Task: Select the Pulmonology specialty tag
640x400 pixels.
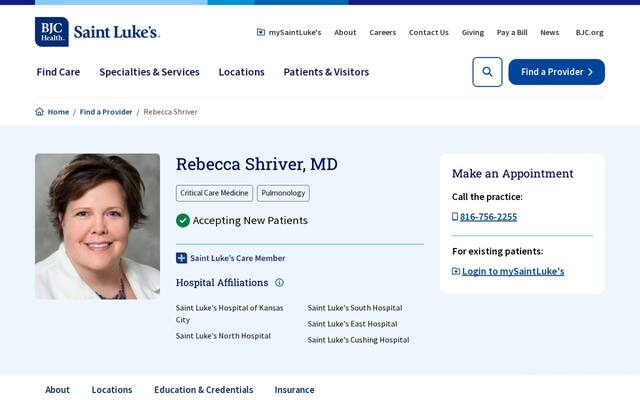Action: pyautogui.click(x=283, y=193)
